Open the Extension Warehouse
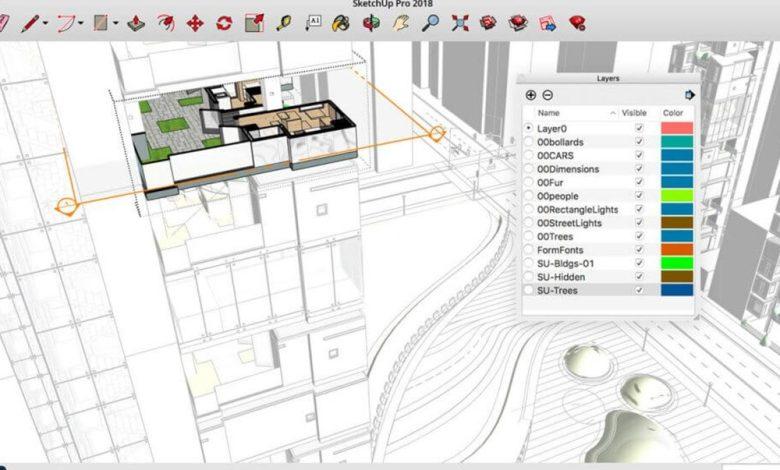This screenshot has height=470, width=780. point(518,23)
